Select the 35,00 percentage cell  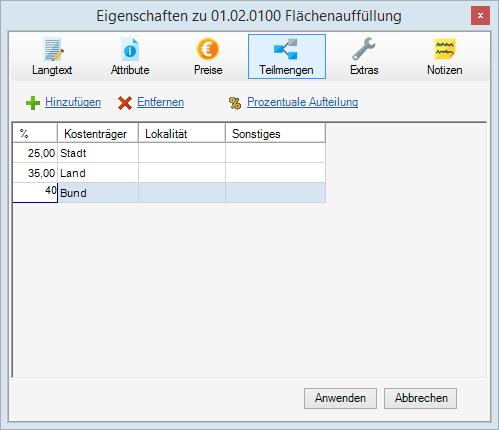(35, 173)
